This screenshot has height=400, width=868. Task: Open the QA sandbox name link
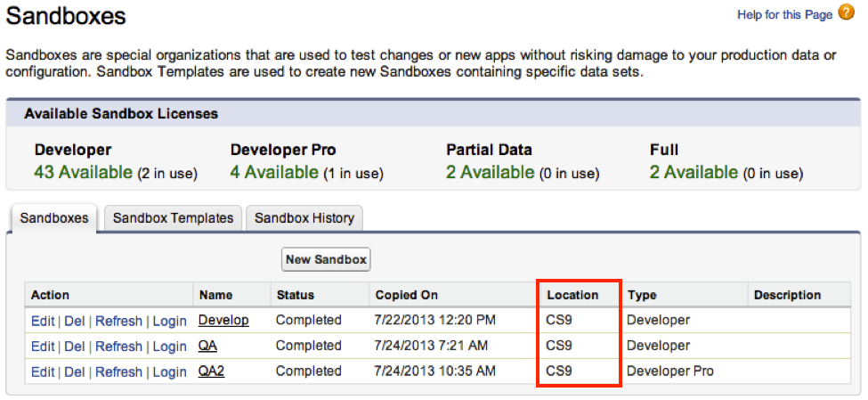[209, 346]
